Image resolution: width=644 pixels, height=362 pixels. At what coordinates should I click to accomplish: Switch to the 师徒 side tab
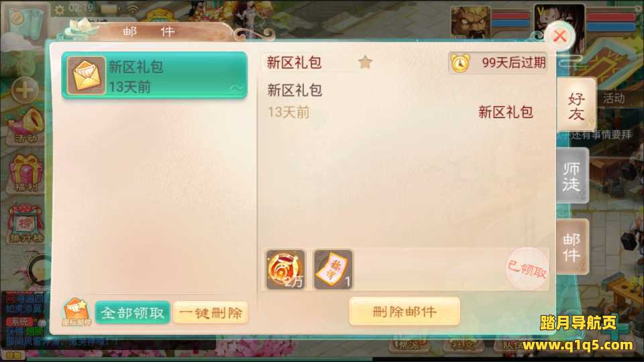click(572, 176)
